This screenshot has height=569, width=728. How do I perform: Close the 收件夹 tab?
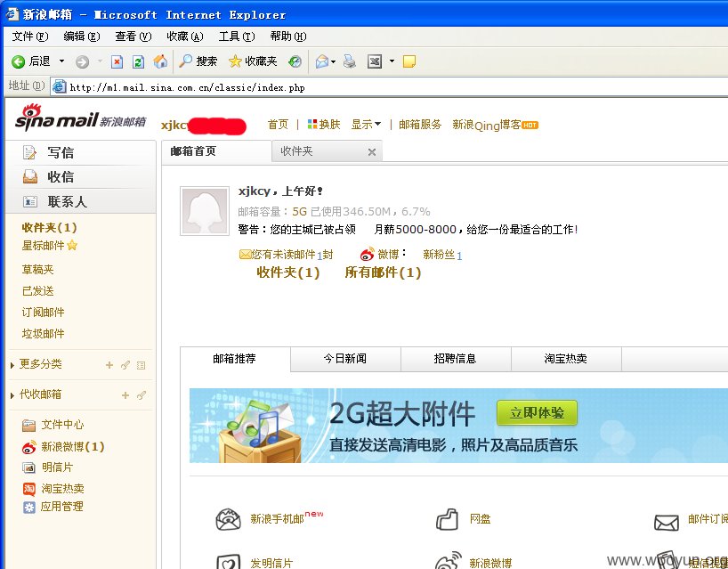371,152
